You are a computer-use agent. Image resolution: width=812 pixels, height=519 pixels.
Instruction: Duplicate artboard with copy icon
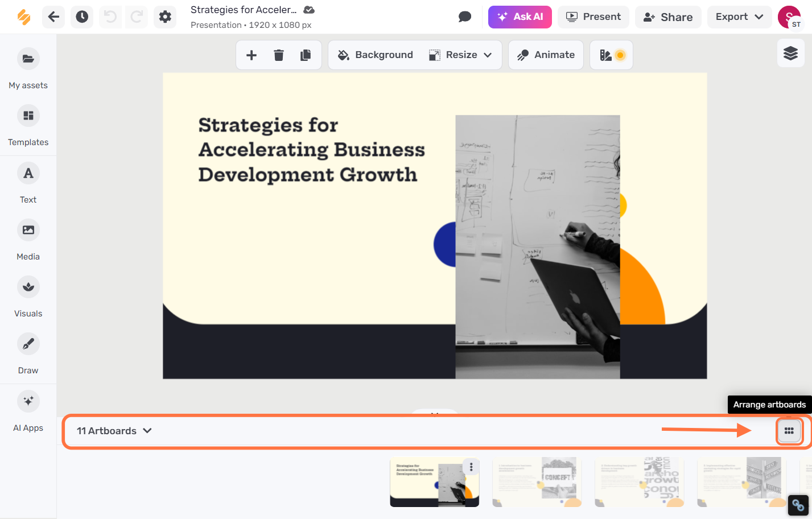(306, 55)
